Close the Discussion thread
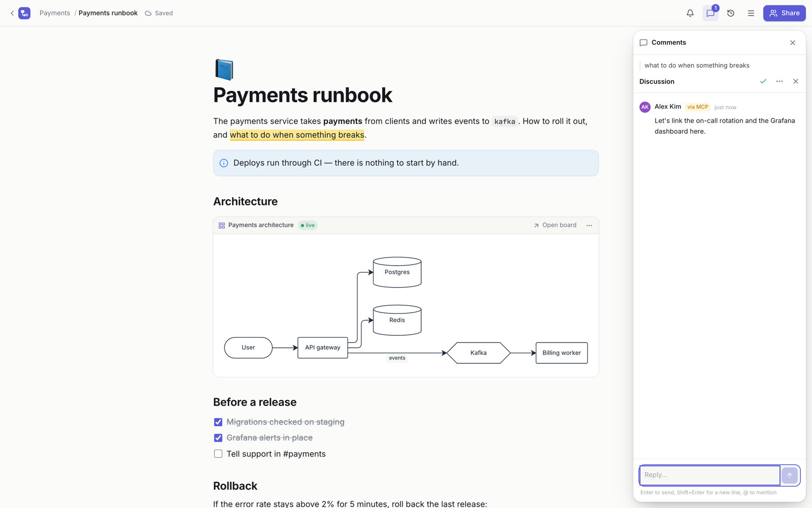The height and width of the screenshot is (508, 812). pos(796,81)
